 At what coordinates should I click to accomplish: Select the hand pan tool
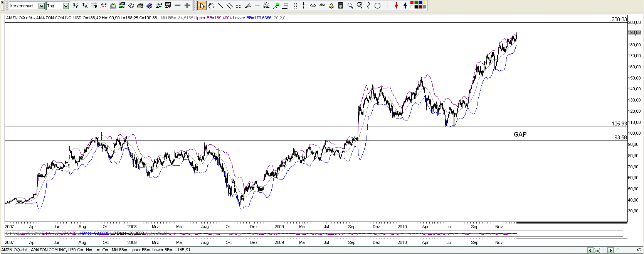click(211, 5)
